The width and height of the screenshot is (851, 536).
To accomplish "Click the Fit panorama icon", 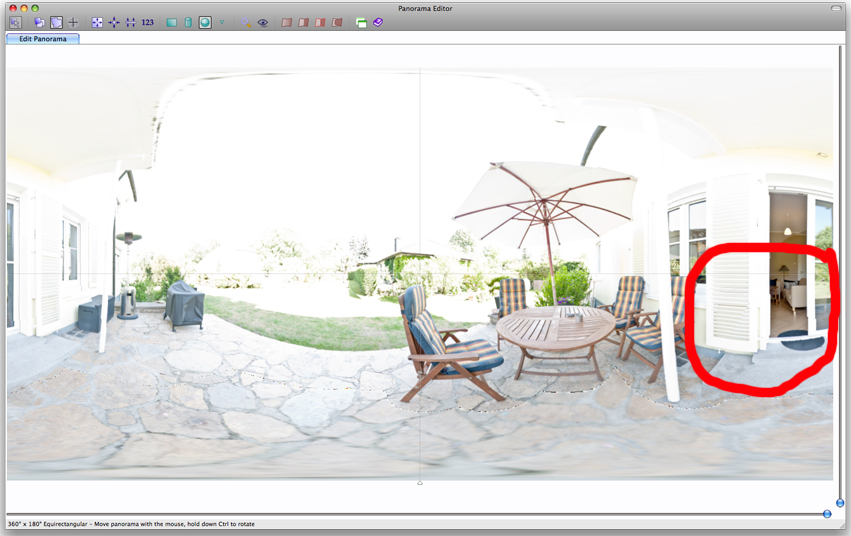I will 97,22.
